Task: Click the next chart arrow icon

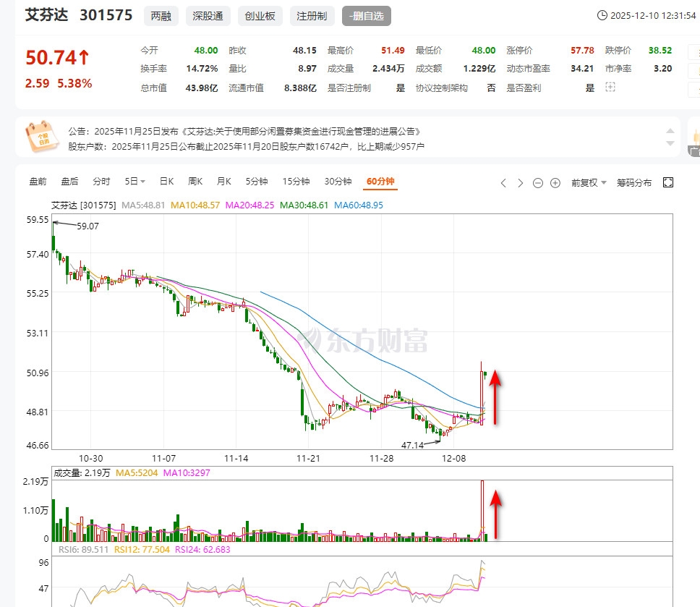Action: [520, 183]
